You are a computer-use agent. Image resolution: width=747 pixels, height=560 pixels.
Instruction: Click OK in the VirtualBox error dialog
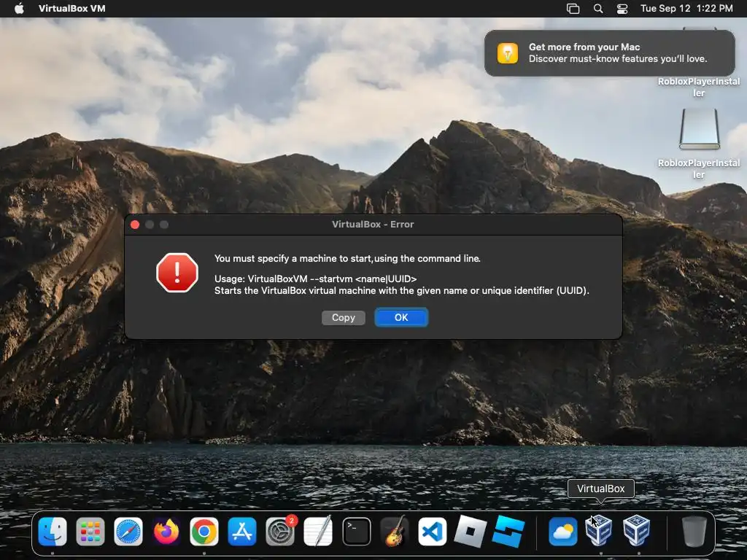coord(401,318)
